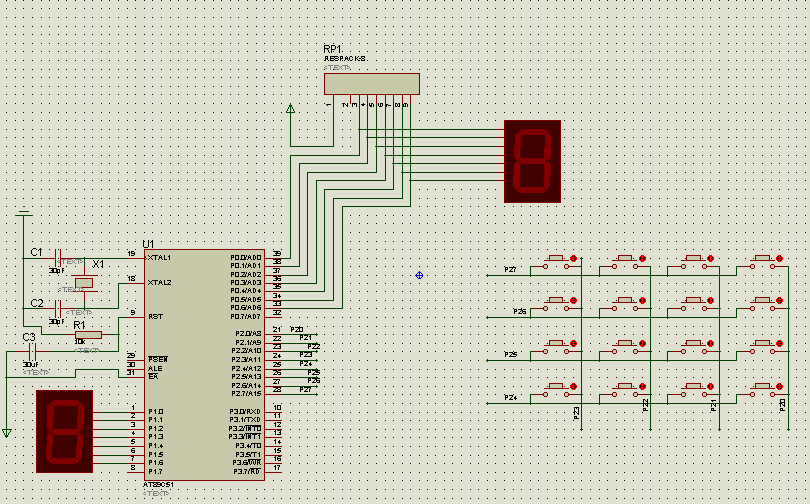Select capacitor C1 symbol

pos(58,257)
